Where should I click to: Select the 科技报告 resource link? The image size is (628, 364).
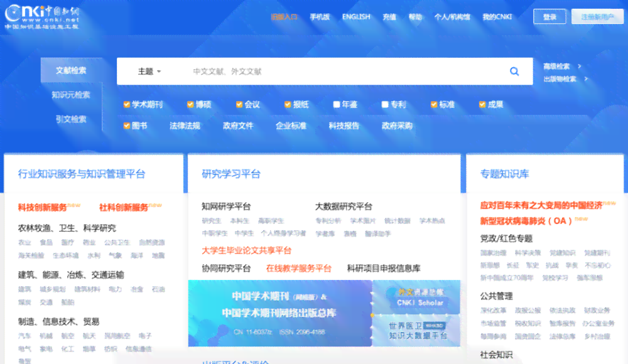344,126
